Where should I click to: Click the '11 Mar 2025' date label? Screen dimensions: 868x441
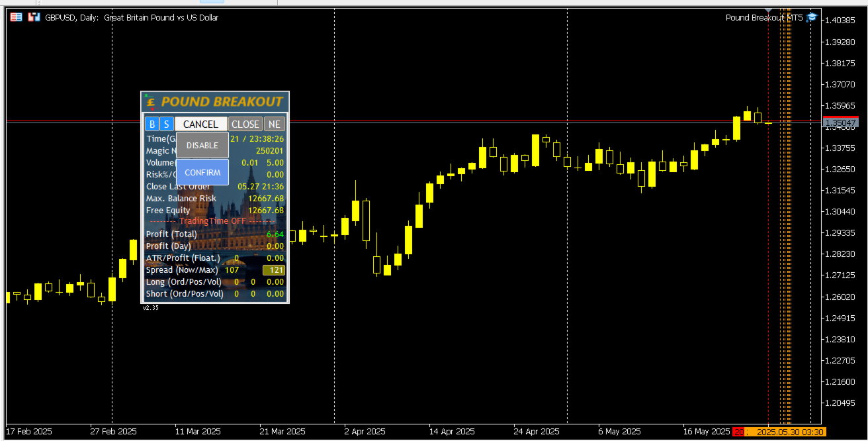198,432
